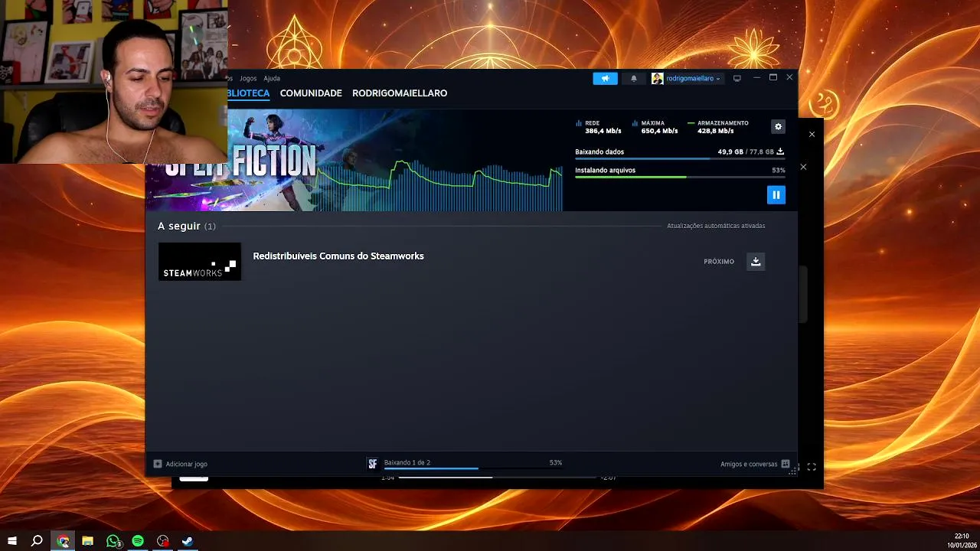Close the upper panel behind Steam

pyautogui.click(x=812, y=134)
